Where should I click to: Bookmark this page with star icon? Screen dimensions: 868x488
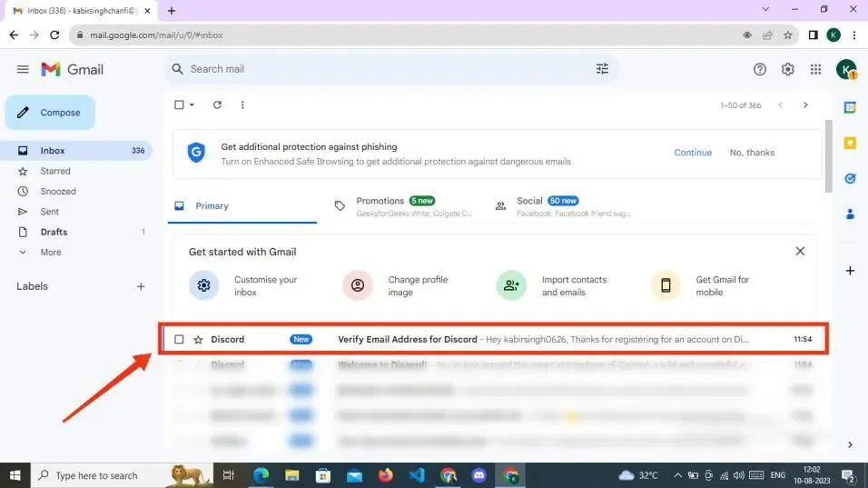click(x=788, y=35)
